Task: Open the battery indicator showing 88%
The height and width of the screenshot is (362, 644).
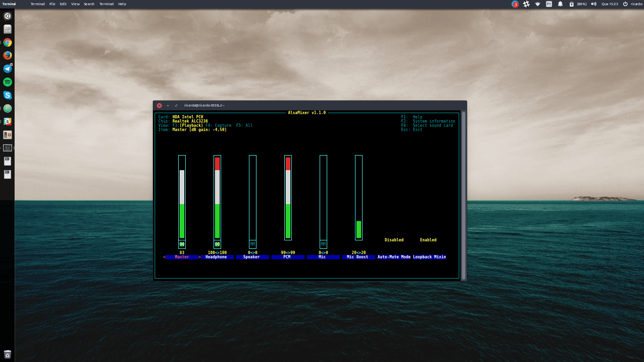Action: tap(578, 4)
